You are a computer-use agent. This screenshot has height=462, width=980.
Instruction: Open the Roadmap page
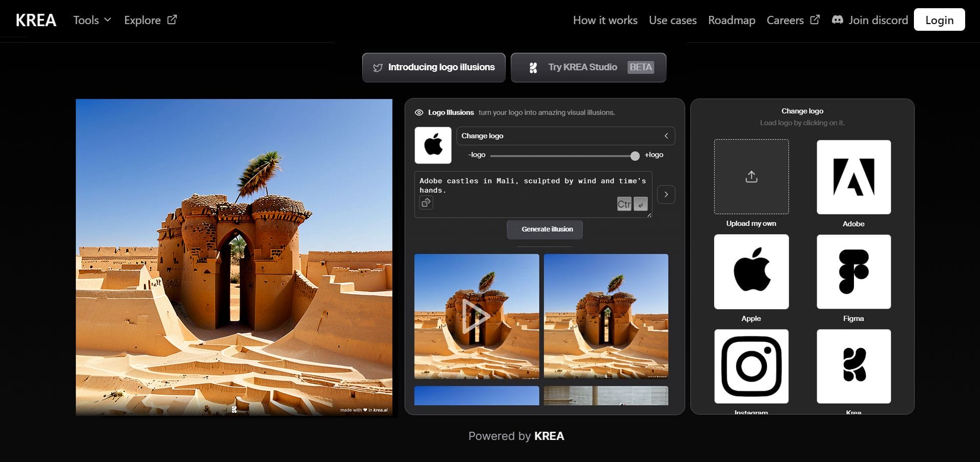732,20
